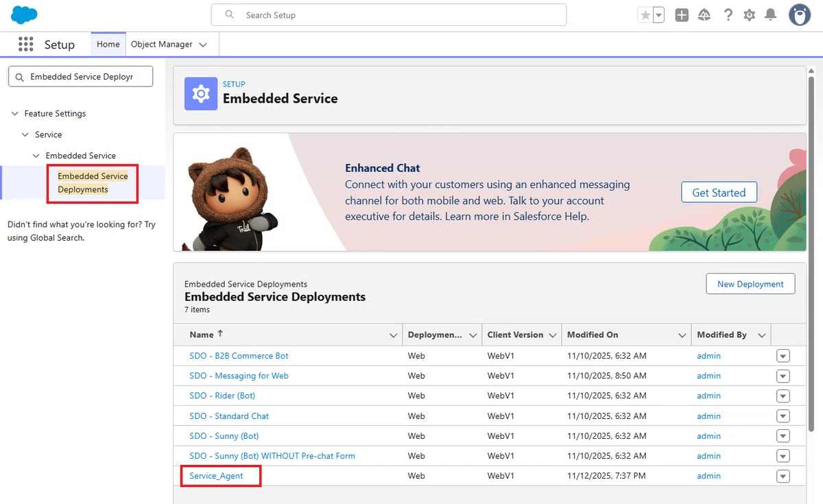
Task: Click the Salesforce cloud logo
Action: click(x=24, y=14)
